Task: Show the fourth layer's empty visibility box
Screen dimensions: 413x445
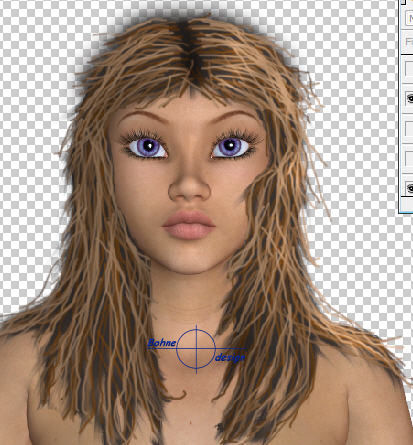Action: (x=410, y=158)
